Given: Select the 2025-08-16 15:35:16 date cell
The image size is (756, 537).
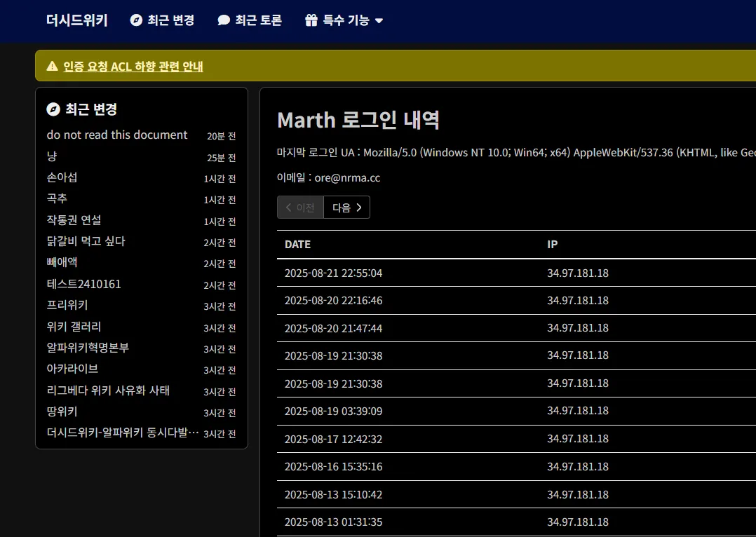Looking at the screenshot, I should [x=333, y=467].
